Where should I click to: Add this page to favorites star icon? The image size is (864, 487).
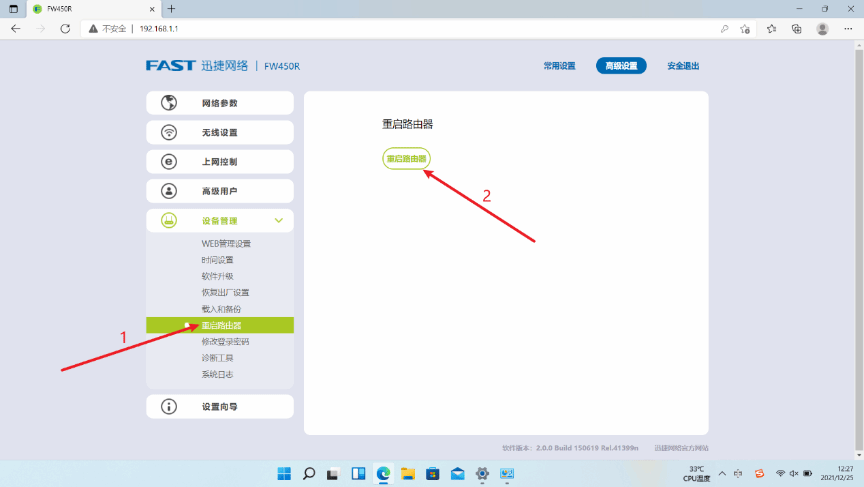click(745, 29)
